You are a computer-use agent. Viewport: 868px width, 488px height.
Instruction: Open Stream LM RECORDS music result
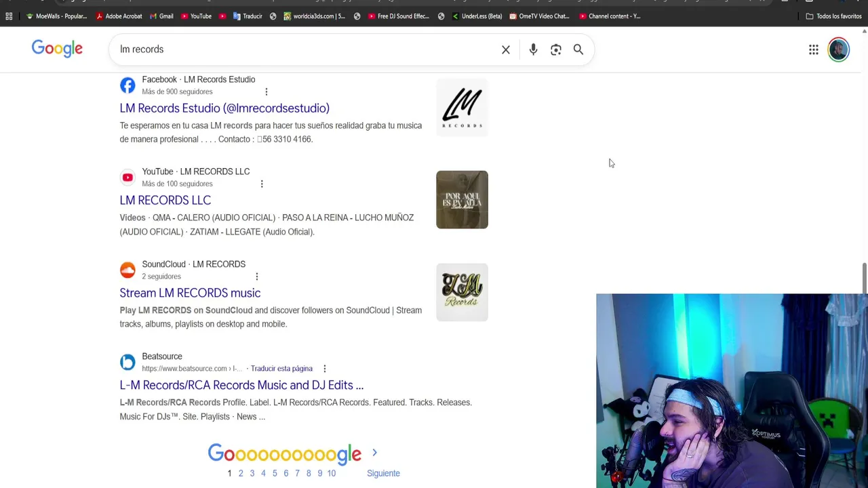pyautogui.click(x=190, y=293)
